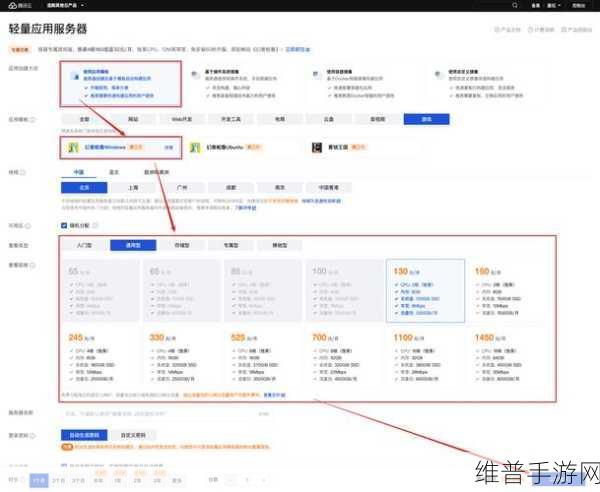The image size is (600, 492).
Task: Choose the blue auto-generate password button
Action: pos(84,435)
